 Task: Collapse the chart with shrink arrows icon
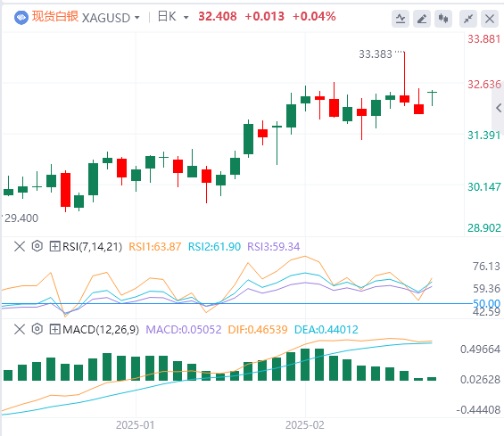pos(468,19)
